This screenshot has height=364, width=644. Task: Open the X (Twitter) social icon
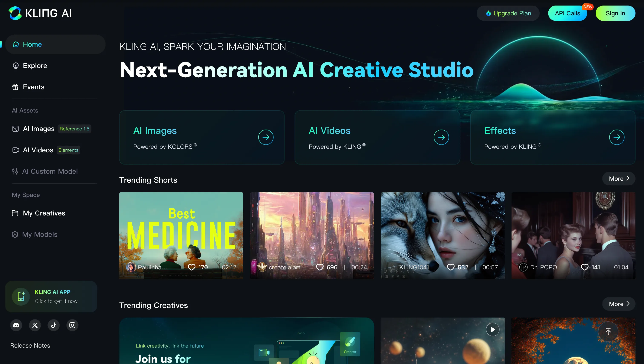point(35,325)
